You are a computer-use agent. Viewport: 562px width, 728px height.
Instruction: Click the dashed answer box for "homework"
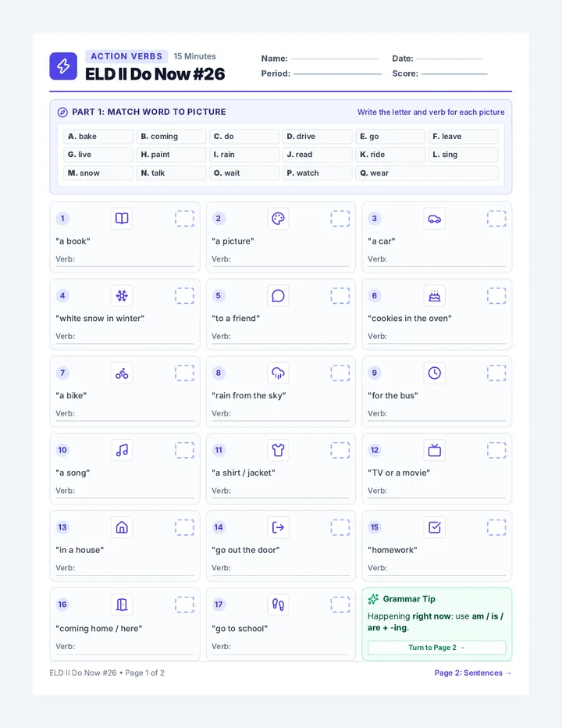[x=496, y=527]
